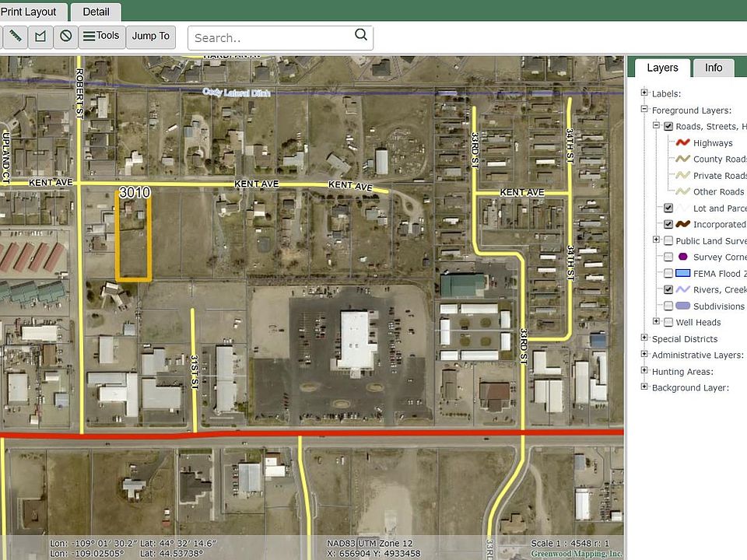
Task: Click the FEMA Flood Zone blue swatch
Action: pos(682,273)
